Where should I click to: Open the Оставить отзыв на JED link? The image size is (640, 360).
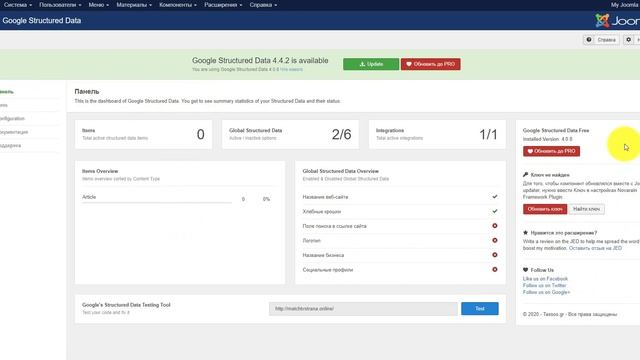(595, 248)
